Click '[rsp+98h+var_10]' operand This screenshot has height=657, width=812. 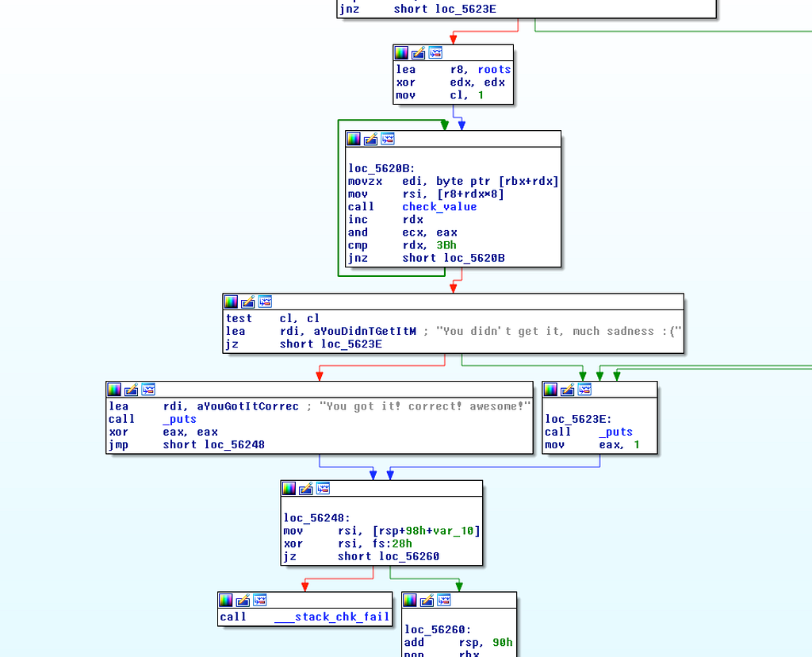[426, 531]
